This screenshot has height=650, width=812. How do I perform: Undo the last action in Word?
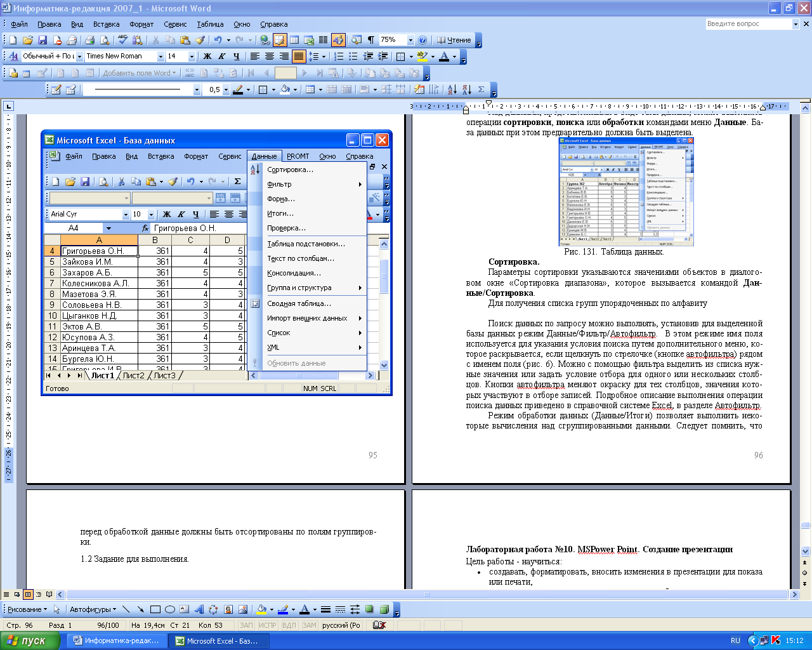pyautogui.click(x=218, y=40)
